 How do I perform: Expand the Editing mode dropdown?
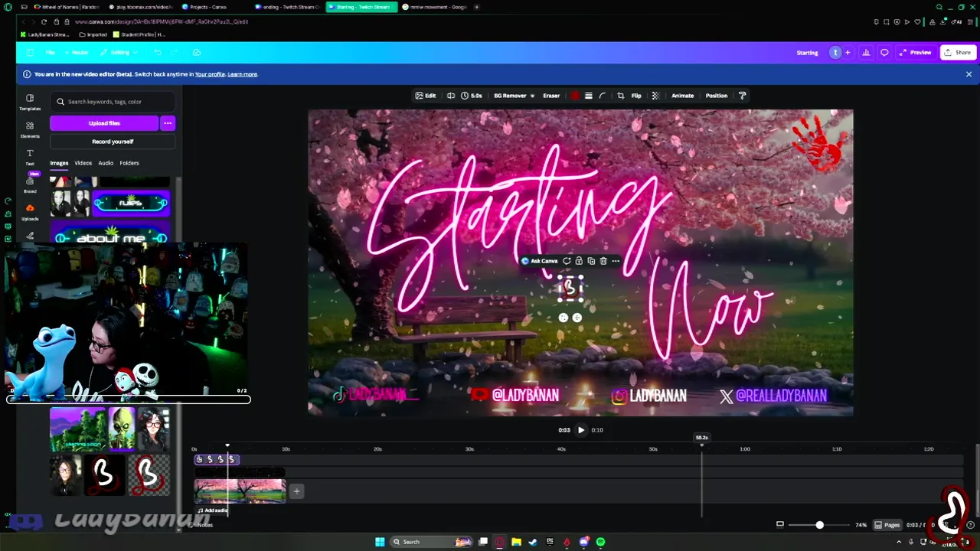pos(119,53)
